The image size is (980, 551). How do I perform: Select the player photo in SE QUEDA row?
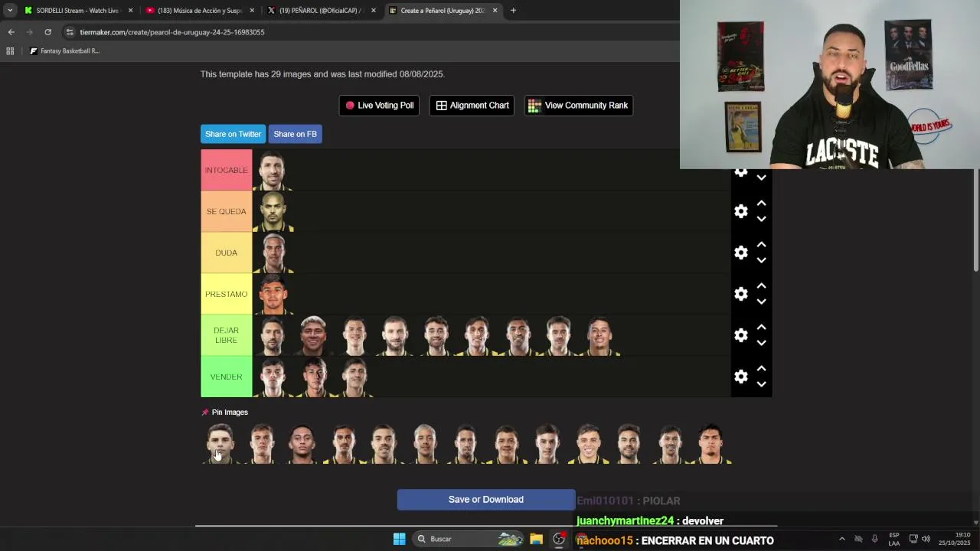[273, 211]
